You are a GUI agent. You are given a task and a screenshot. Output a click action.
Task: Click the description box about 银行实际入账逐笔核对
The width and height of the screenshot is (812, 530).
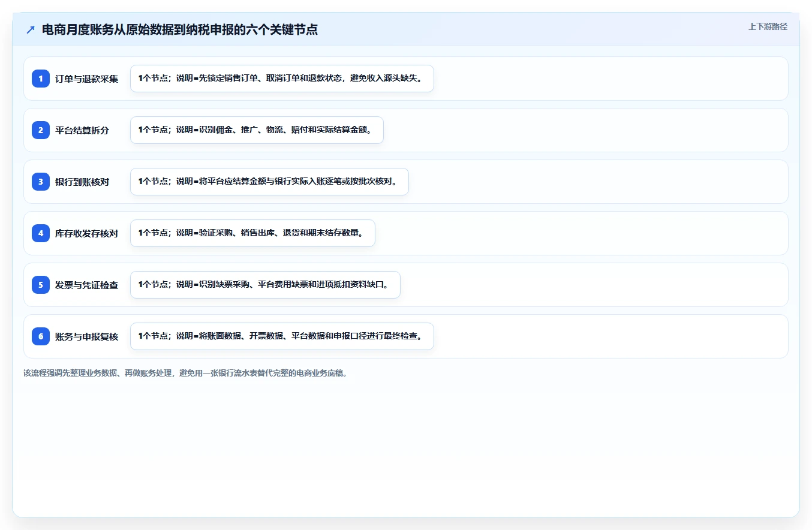click(269, 182)
